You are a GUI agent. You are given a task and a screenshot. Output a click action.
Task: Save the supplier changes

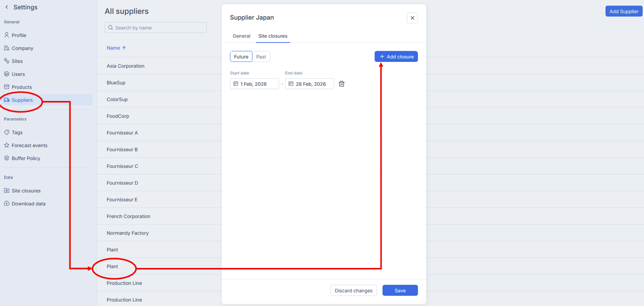coord(400,291)
